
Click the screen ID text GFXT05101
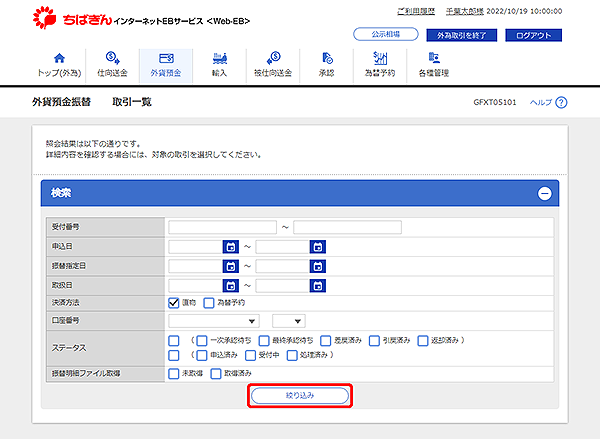(x=495, y=102)
